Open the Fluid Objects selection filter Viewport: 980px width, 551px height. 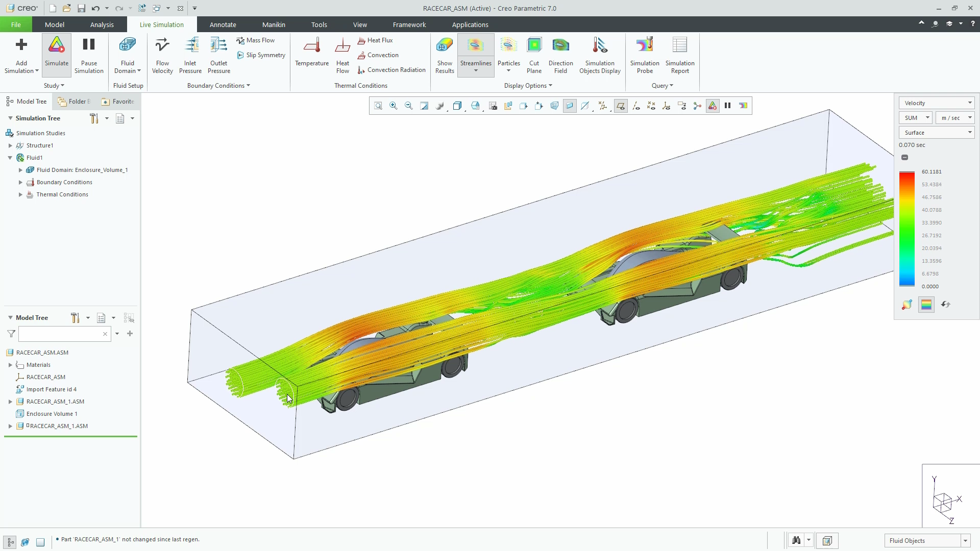[x=927, y=541]
